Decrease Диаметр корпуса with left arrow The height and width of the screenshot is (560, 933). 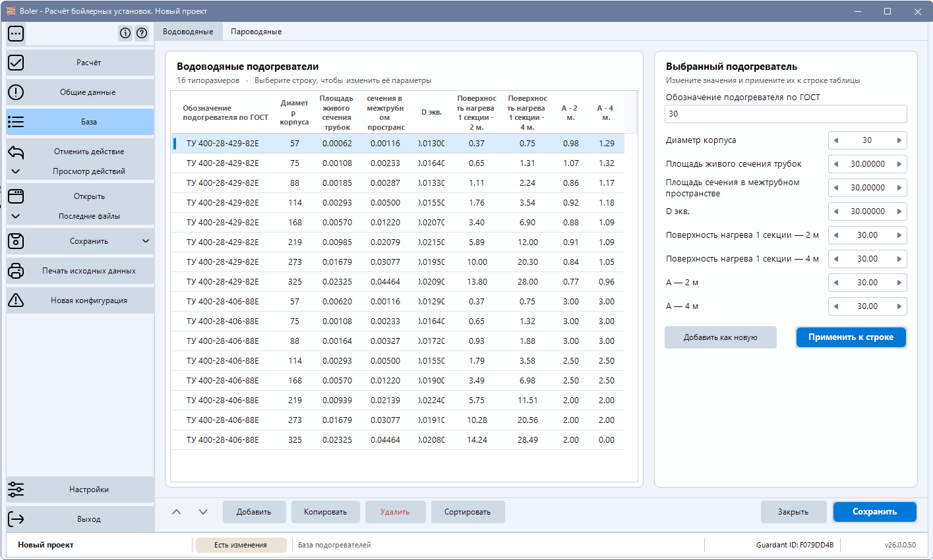point(836,140)
